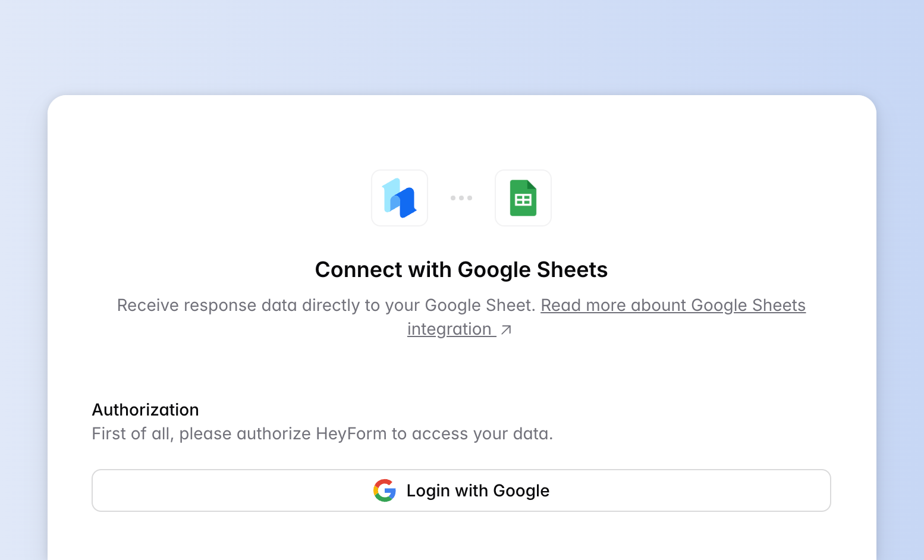Select the Connect with Google Sheets heading
Screen dimensions: 924x560
pyautogui.click(x=461, y=269)
